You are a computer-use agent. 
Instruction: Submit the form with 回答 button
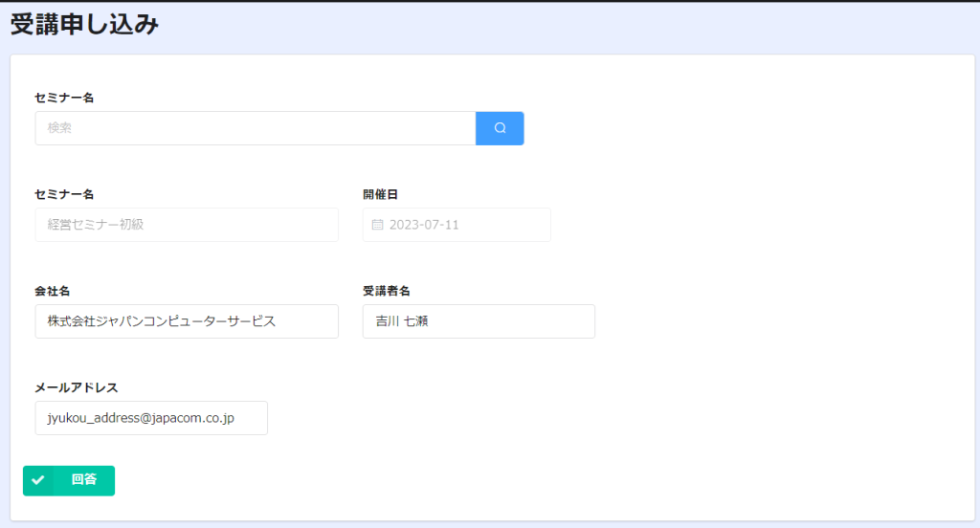tap(69, 480)
